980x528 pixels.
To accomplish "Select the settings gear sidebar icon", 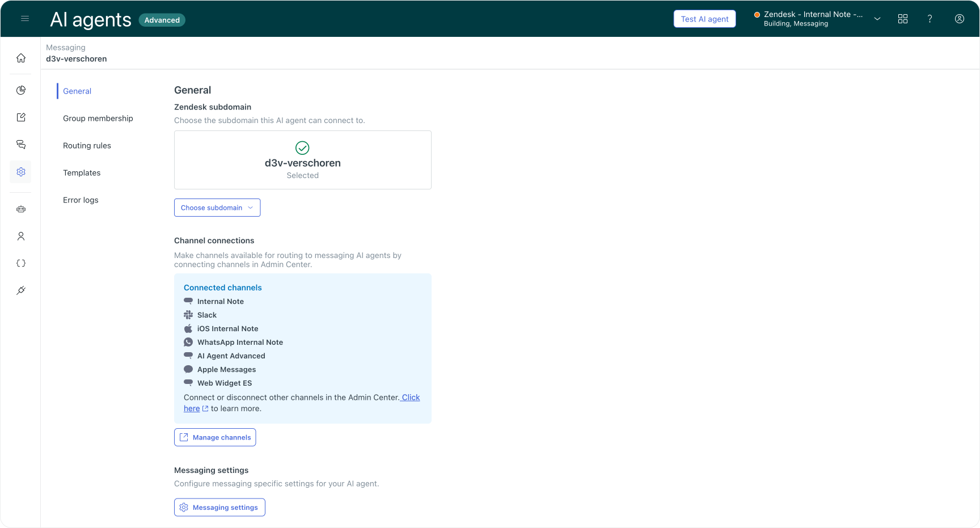I will [21, 172].
